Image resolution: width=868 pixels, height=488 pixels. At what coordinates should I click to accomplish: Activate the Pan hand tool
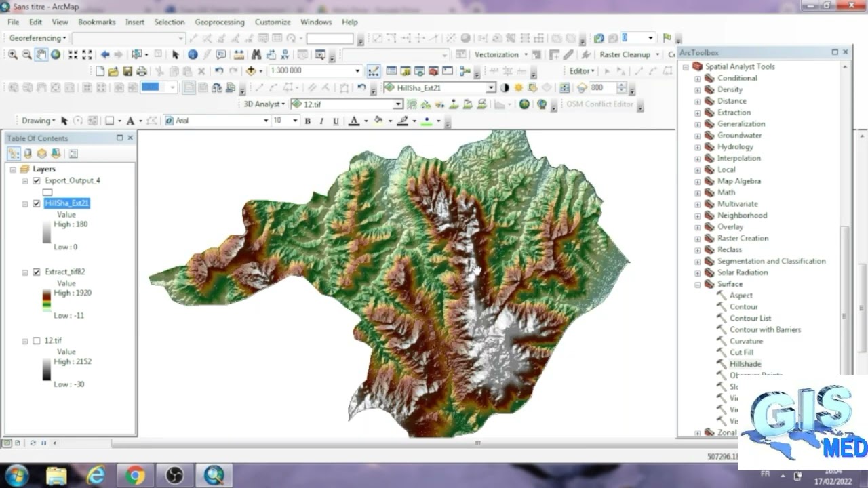[41, 55]
